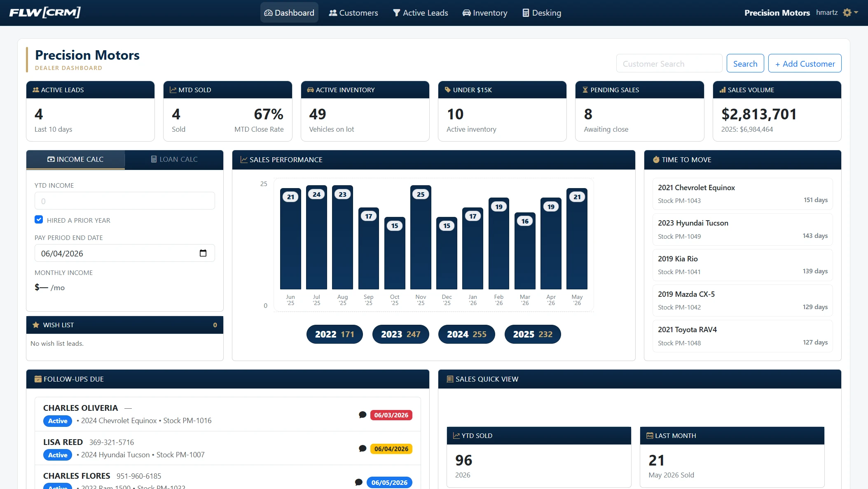Click the 06/03/2026 follow-up date badge
This screenshot has height=489, width=868.
391,415
